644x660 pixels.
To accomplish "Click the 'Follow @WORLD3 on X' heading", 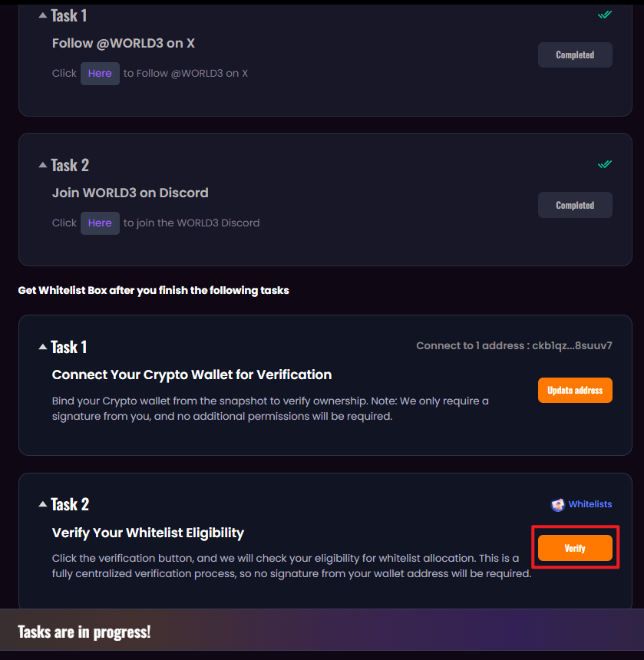I will click(x=124, y=43).
